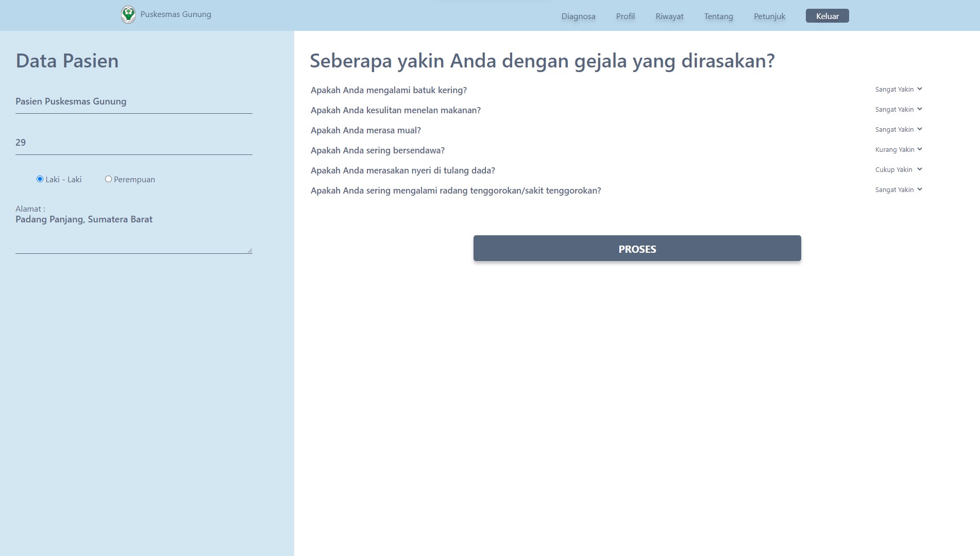
Task: Focus the age field showing 29
Action: coord(133,143)
